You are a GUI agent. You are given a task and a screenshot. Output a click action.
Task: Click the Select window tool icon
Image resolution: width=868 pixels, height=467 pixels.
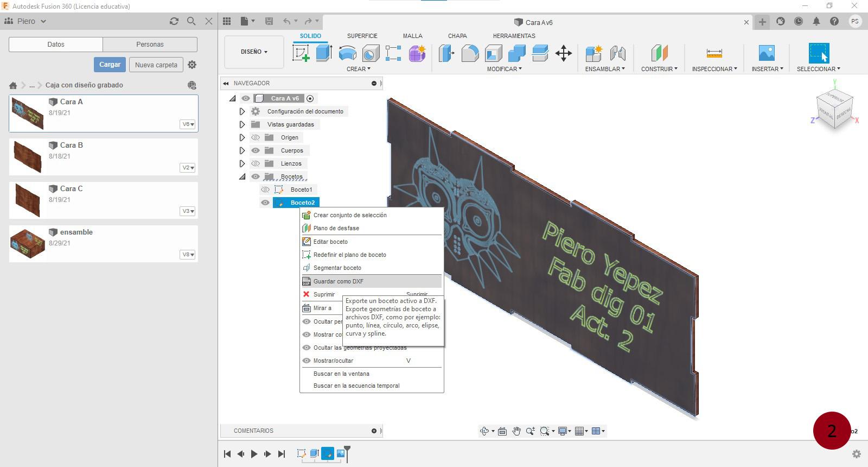pyautogui.click(x=819, y=53)
